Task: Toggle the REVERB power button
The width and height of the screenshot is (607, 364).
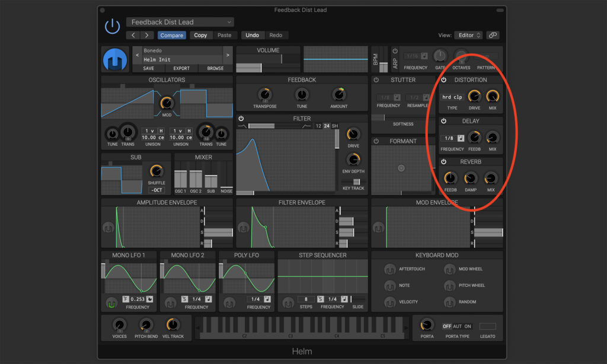Action: [443, 162]
